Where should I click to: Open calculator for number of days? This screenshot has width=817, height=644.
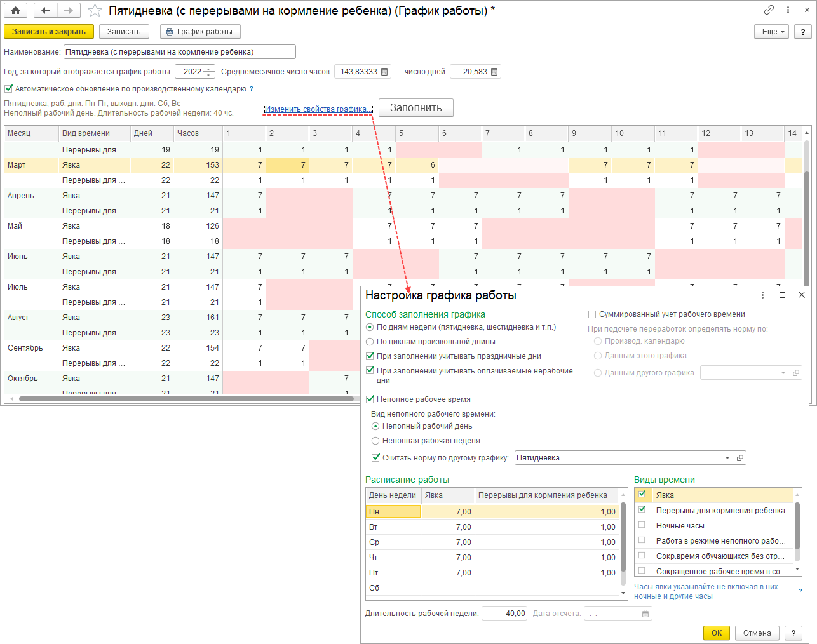(x=495, y=72)
